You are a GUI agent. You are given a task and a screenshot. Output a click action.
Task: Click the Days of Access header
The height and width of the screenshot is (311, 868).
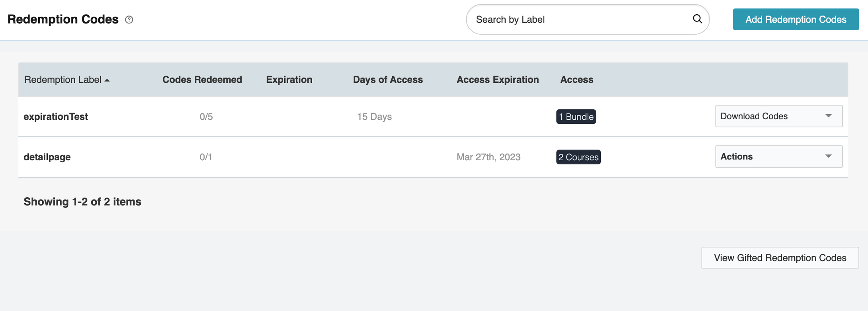[388, 80]
